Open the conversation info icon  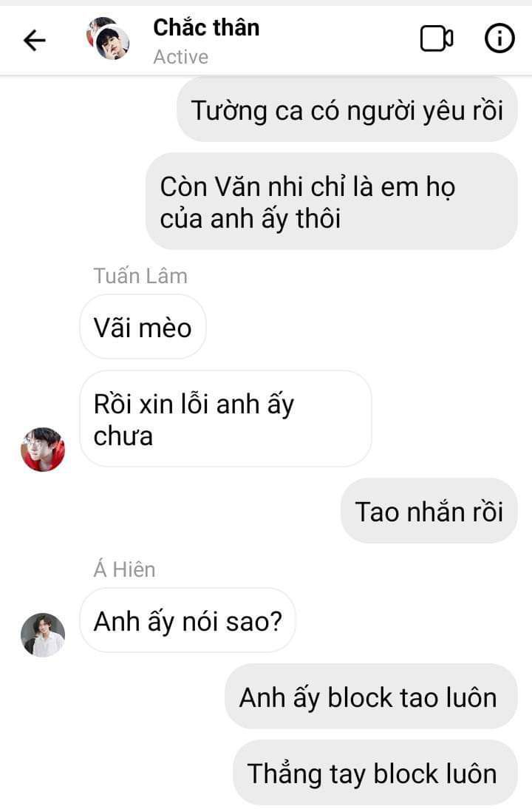[499, 38]
